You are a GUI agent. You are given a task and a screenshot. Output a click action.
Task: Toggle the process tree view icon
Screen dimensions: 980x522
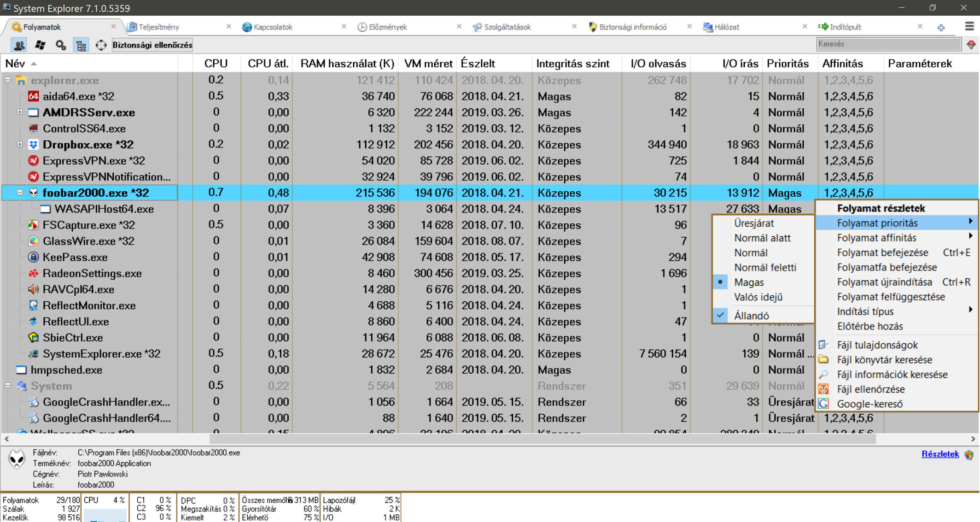coord(81,45)
